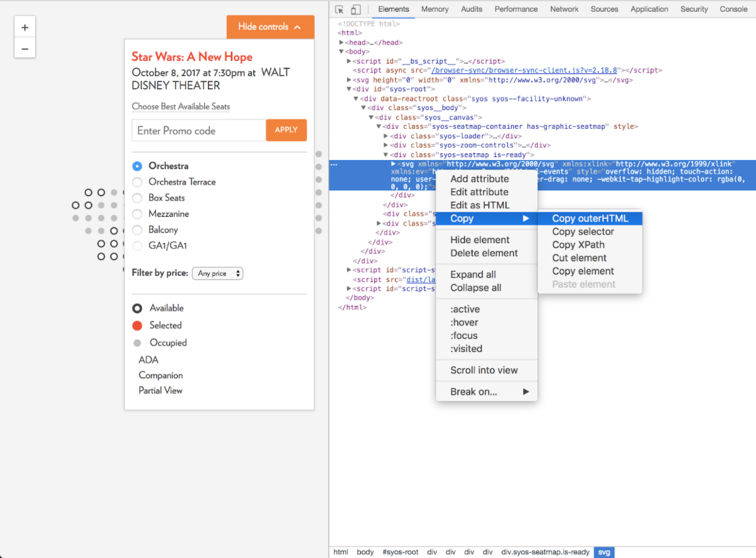Viewport: 756px width, 558px height.
Task: Open the Audits tab
Action: click(x=472, y=9)
